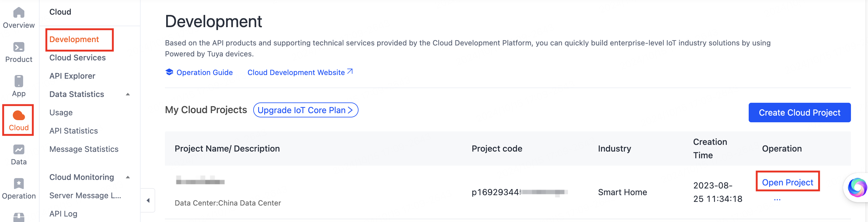The image size is (868, 222).
Task: Click the Project code column header
Action: coord(497,149)
